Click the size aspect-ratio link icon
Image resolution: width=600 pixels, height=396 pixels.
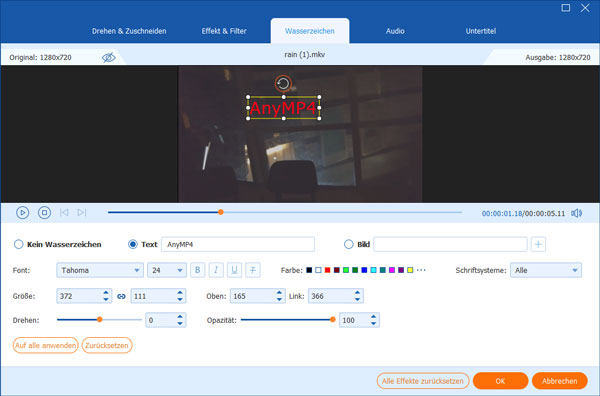(x=121, y=296)
